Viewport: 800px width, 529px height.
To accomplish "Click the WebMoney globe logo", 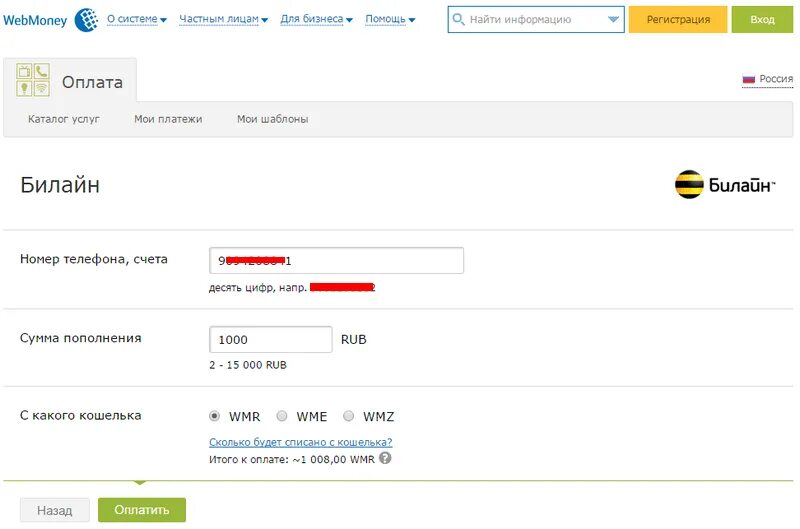I will (x=86, y=19).
